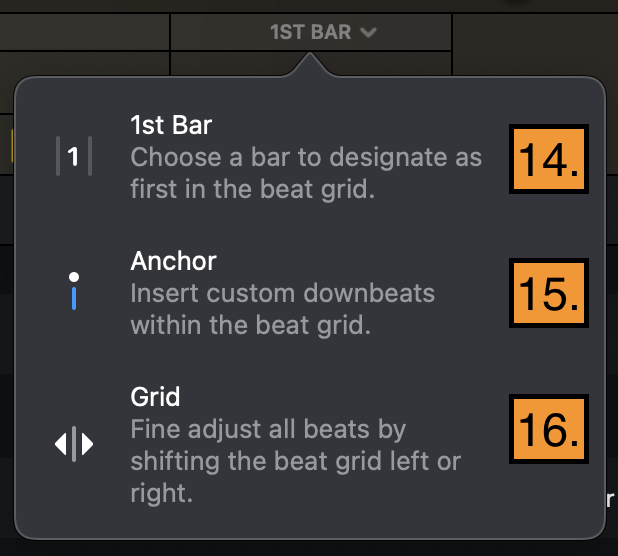The image size is (618, 556).
Task: Click the popover pointer arrow under 1ST BAR
Action: coord(310,64)
